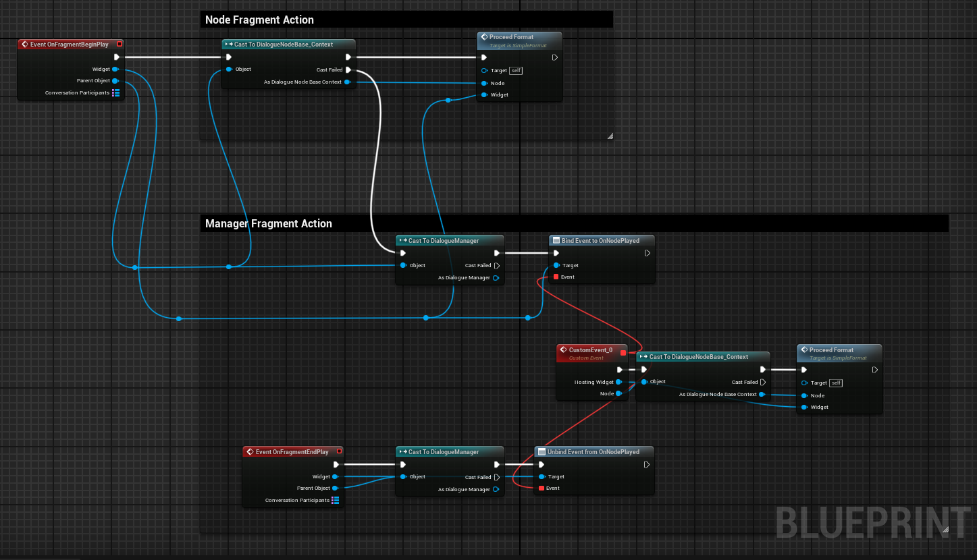The height and width of the screenshot is (560, 977).
Task: Click exec input pin of Bind Event to OnNodePlayed
Action: tap(556, 254)
